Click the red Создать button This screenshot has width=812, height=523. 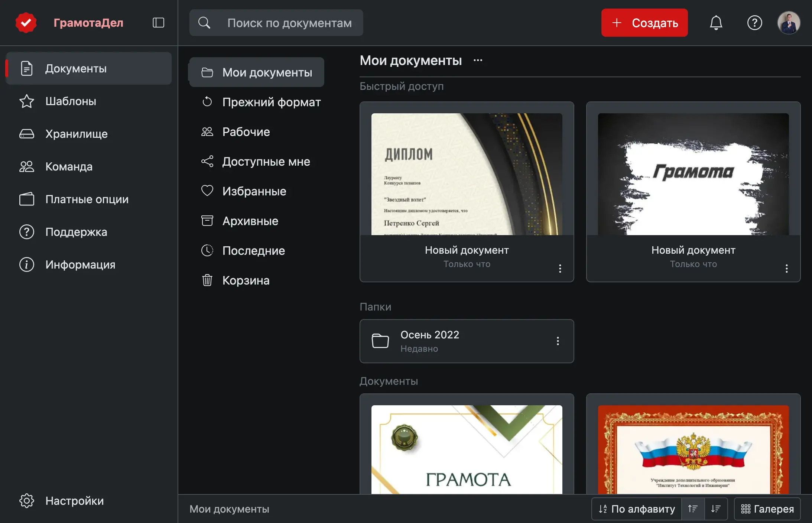[x=644, y=23]
